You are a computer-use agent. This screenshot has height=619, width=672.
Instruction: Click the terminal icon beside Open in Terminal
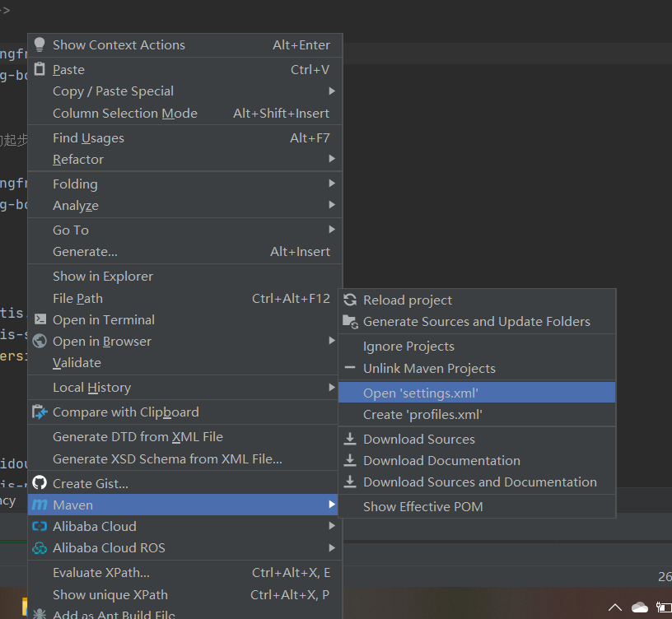[40, 319]
